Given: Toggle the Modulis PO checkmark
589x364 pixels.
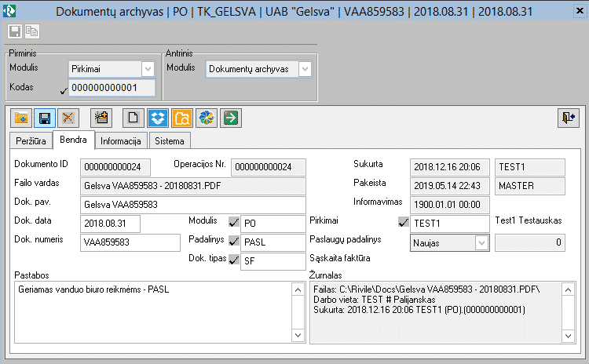Looking at the screenshot, I should [233, 223].
